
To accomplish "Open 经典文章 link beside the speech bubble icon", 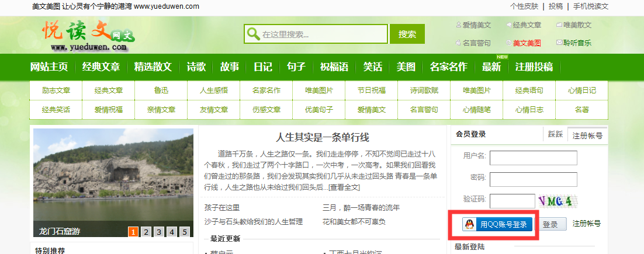I will tap(527, 25).
